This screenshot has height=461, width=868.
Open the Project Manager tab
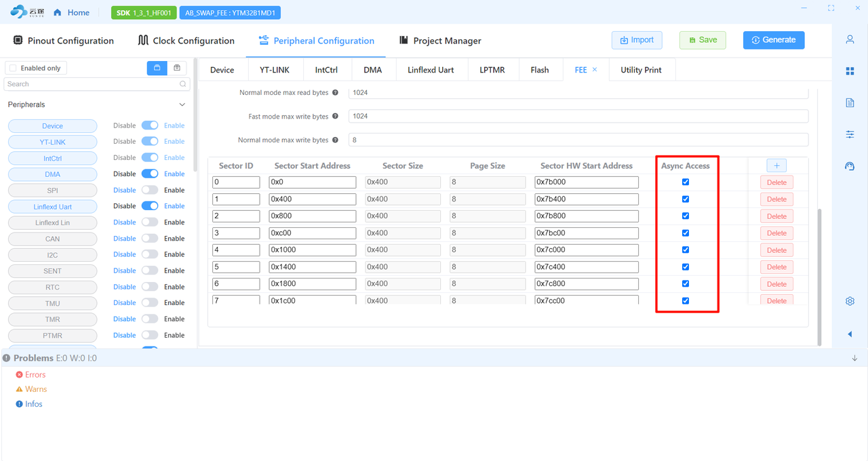pos(440,41)
